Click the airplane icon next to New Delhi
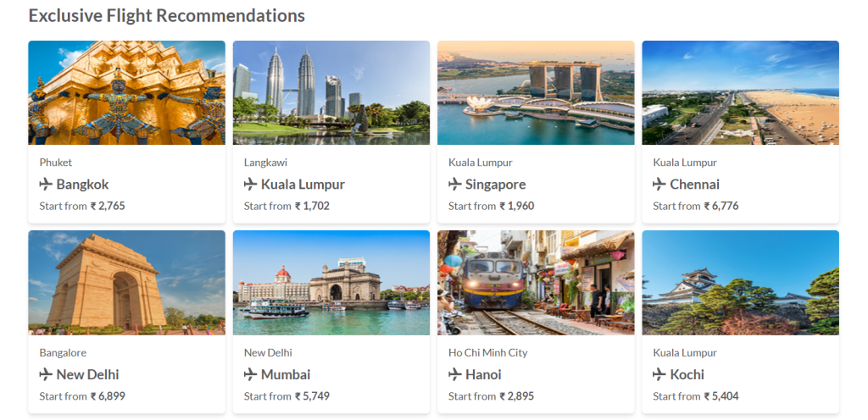868x420 pixels. click(46, 374)
